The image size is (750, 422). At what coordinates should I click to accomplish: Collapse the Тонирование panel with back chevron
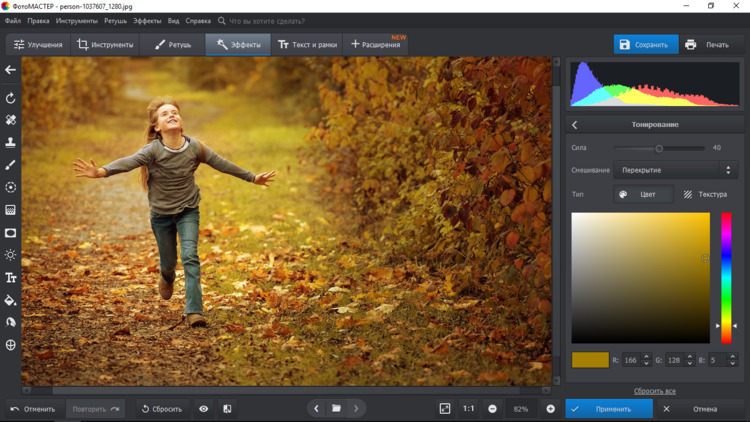575,125
